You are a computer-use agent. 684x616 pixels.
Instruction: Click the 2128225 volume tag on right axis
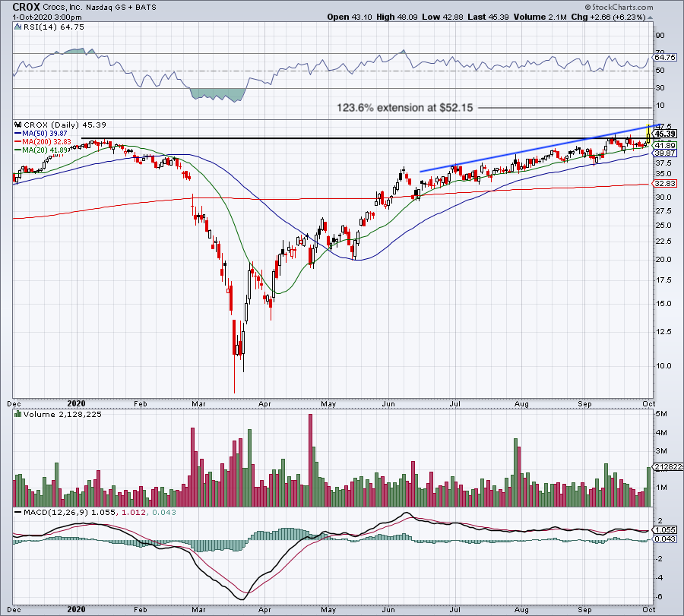(x=669, y=467)
